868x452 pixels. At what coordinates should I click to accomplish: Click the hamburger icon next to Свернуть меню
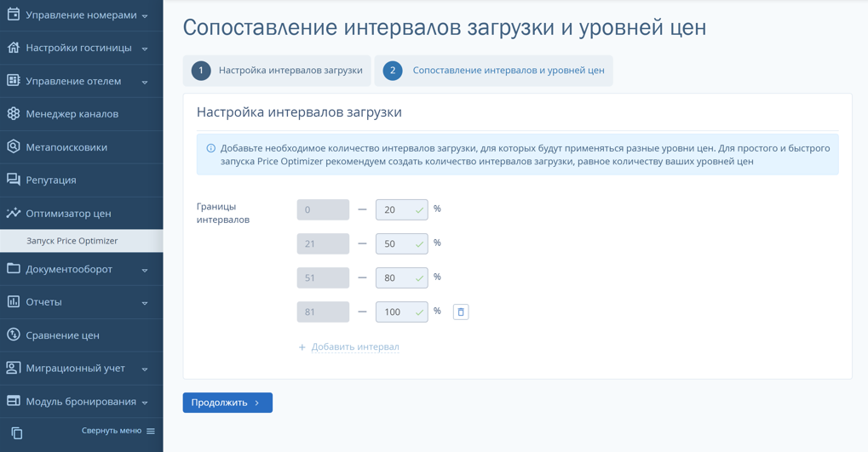click(151, 431)
